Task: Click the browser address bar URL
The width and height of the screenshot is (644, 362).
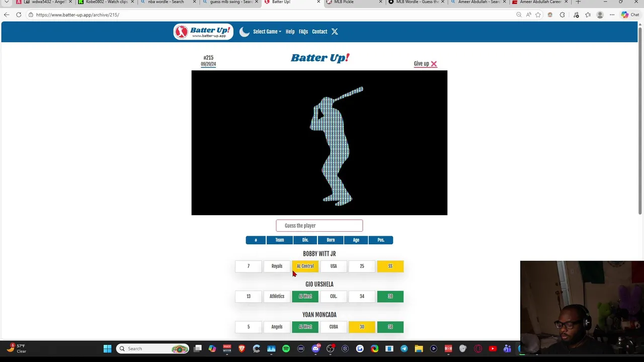Action: pos(77,15)
